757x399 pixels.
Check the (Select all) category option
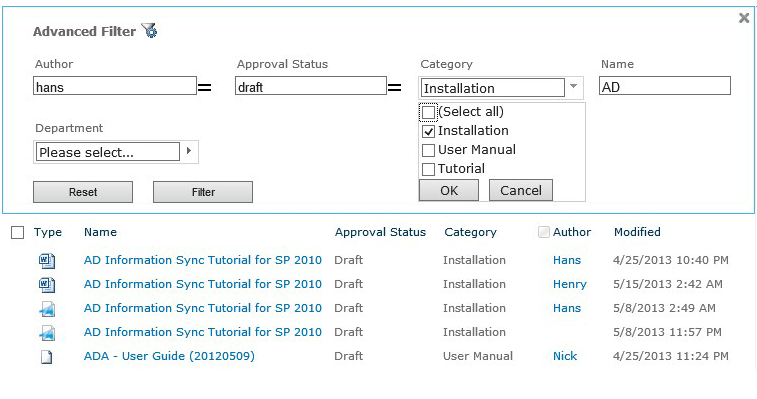click(x=428, y=112)
